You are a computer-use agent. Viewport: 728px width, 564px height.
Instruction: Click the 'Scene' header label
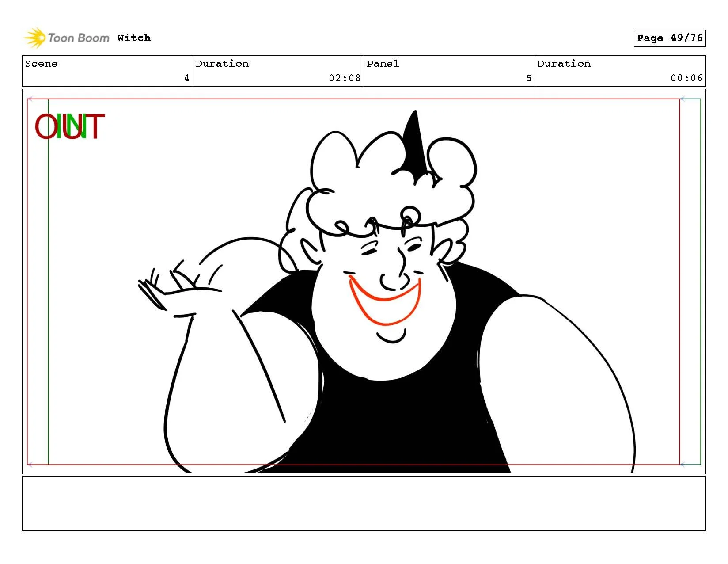pyautogui.click(x=41, y=64)
